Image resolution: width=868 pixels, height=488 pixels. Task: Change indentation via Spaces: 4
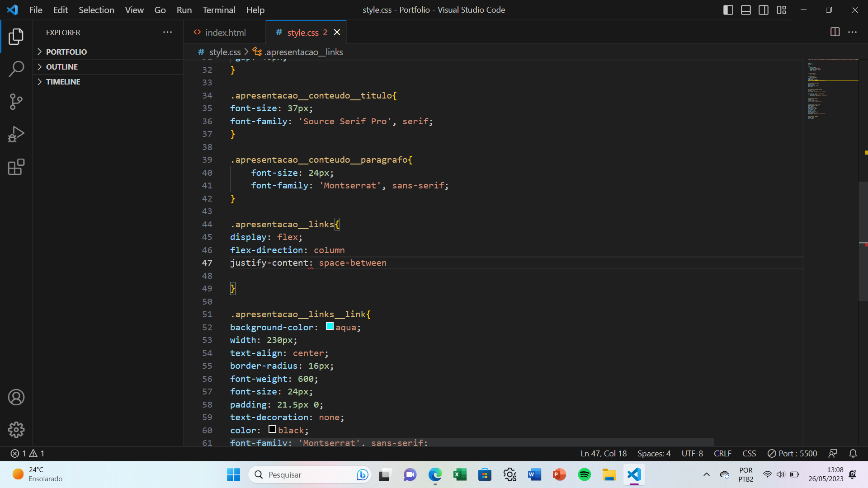click(654, 454)
